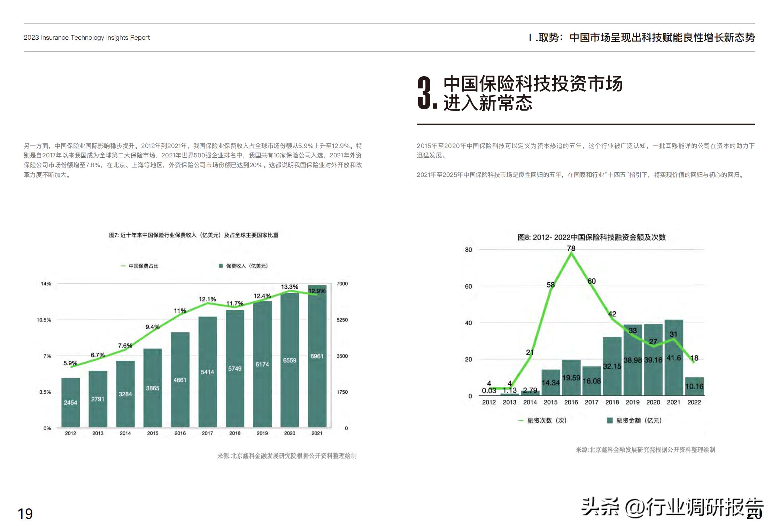Click the bar labeled 3865
The height and width of the screenshot is (532, 779).
pos(153,388)
